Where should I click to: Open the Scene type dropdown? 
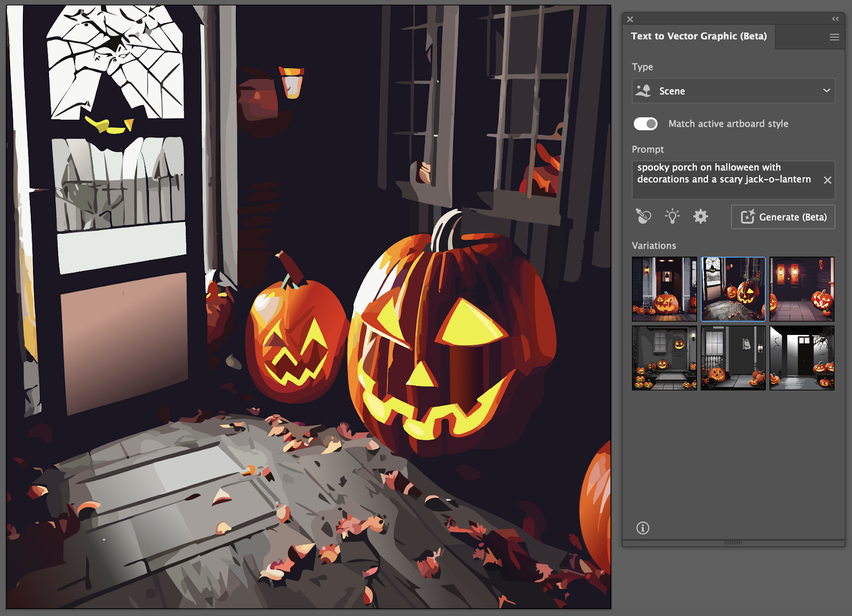point(733,91)
